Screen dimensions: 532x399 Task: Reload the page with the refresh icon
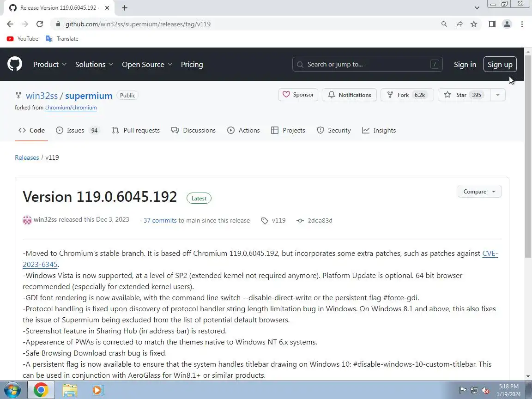(x=40, y=24)
